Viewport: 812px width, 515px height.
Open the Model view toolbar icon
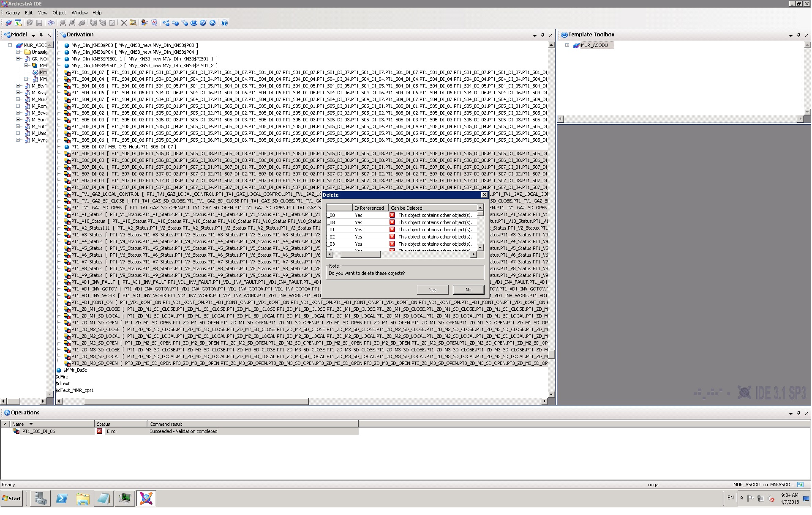tap(166, 23)
